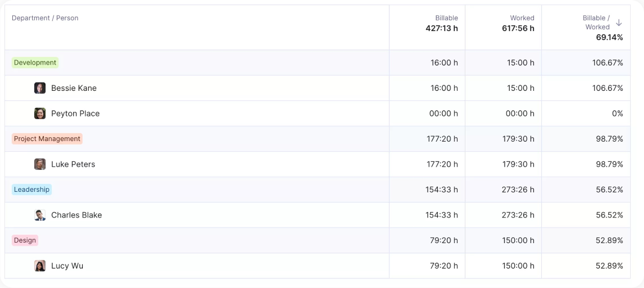Click Peyton Place's avatar picture

point(40,113)
